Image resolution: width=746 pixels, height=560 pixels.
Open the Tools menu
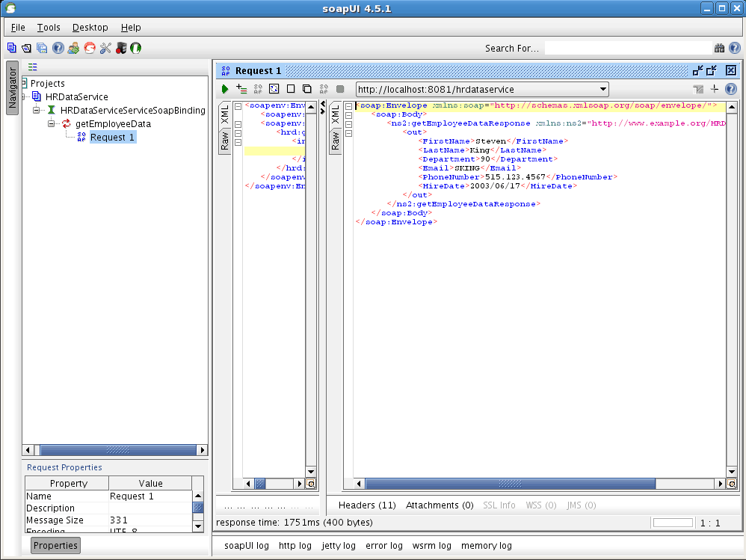pyautogui.click(x=49, y=28)
